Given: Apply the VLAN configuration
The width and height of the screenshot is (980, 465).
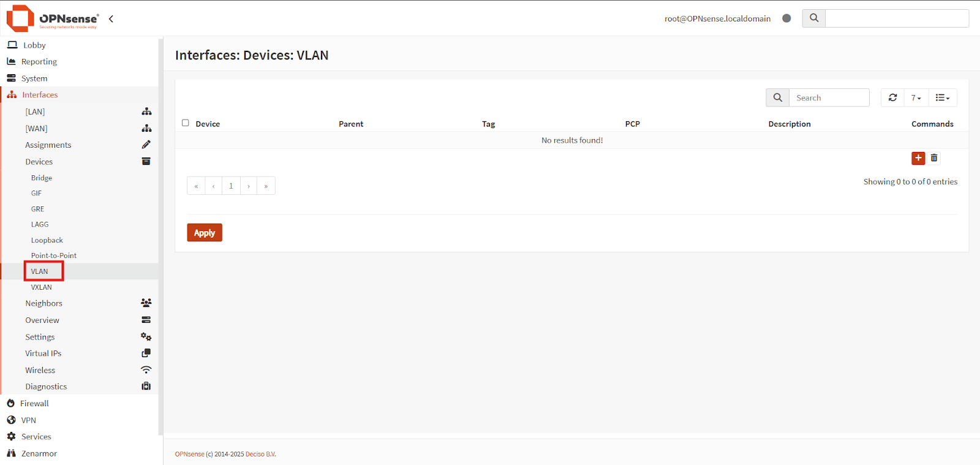Looking at the screenshot, I should click(x=205, y=233).
